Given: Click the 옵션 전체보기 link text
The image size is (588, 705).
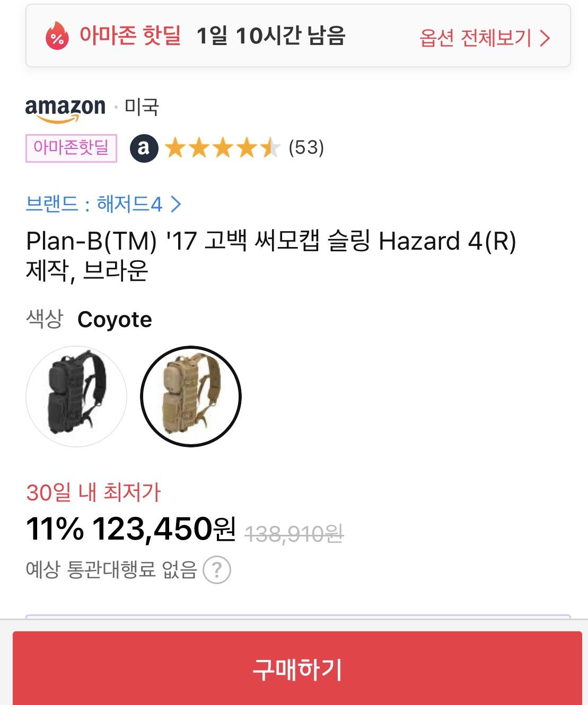Looking at the screenshot, I should coord(475,38).
